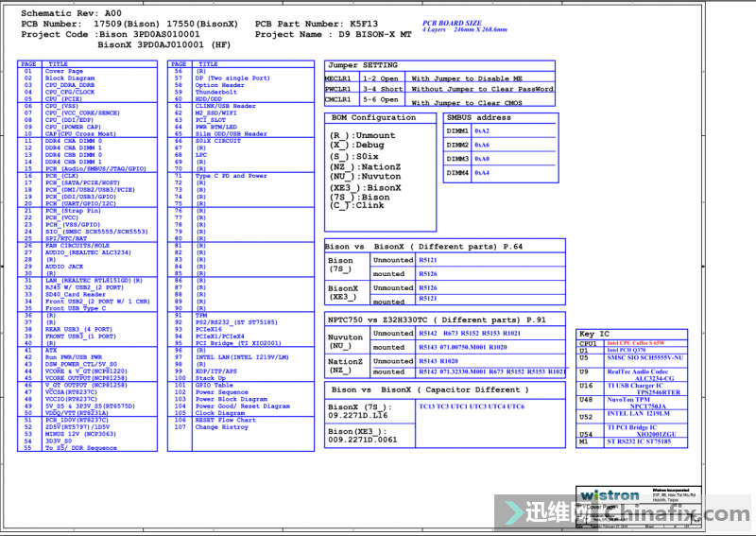Click the "PCI_SLOT" entry
This screenshot has height=536, width=756.
tap(211, 120)
